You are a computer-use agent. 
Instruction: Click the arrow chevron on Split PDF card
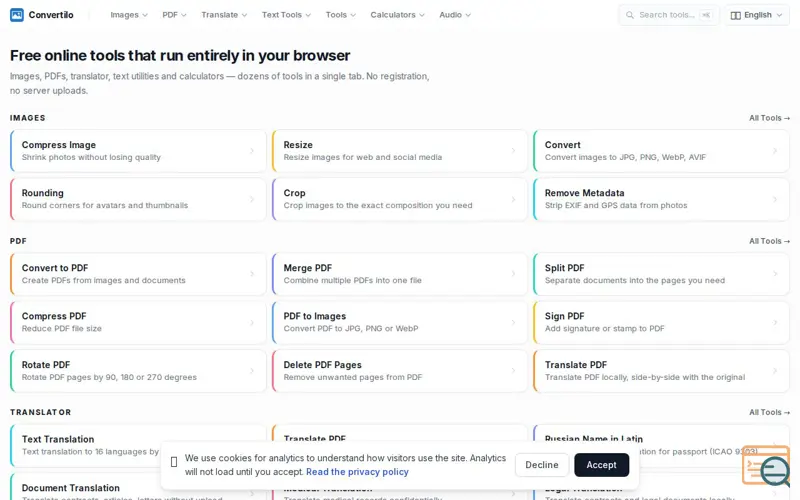coord(775,274)
